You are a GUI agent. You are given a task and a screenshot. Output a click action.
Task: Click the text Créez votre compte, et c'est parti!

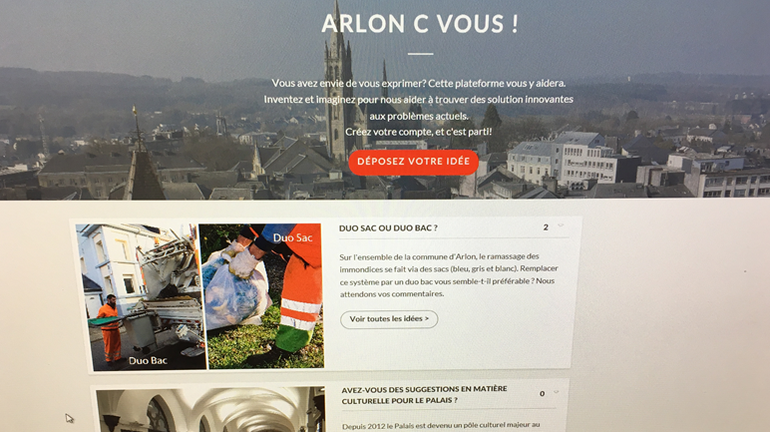point(418,132)
